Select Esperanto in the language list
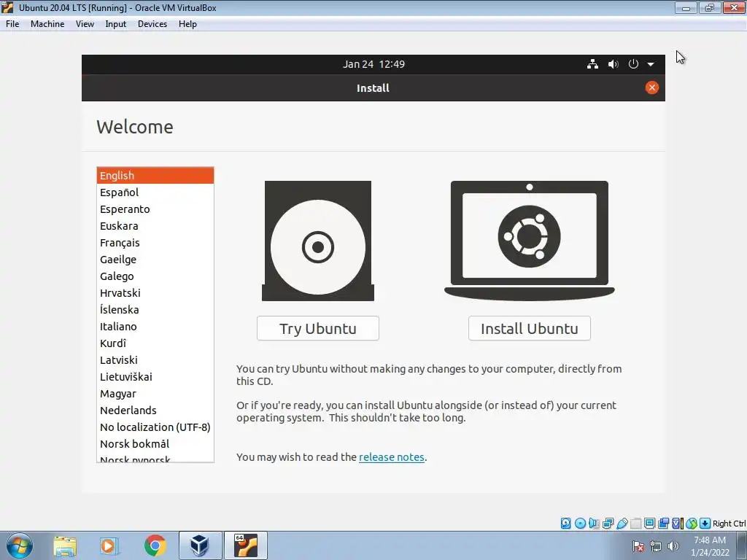Screen dimensions: 747x560 point(155,209)
